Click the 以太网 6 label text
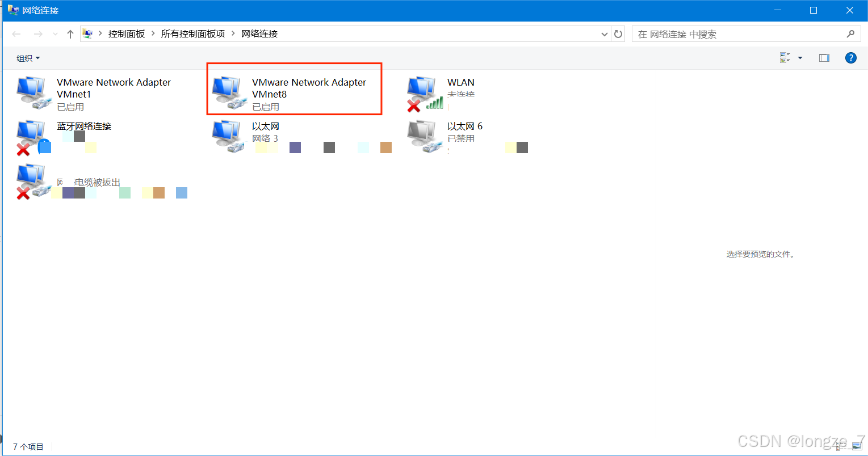This screenshot has height=456, width=868. 464,126
